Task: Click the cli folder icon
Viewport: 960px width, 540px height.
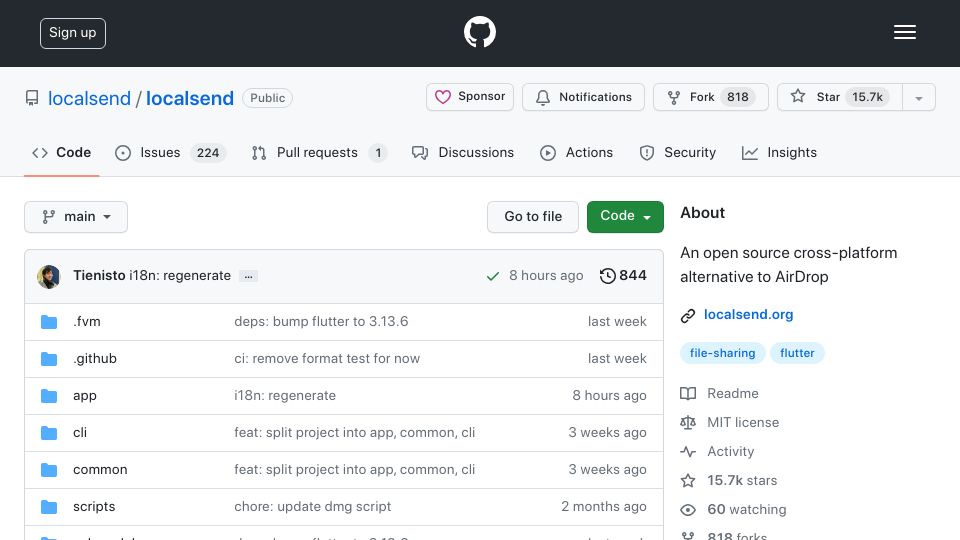Action: click(x=49, y=433)
